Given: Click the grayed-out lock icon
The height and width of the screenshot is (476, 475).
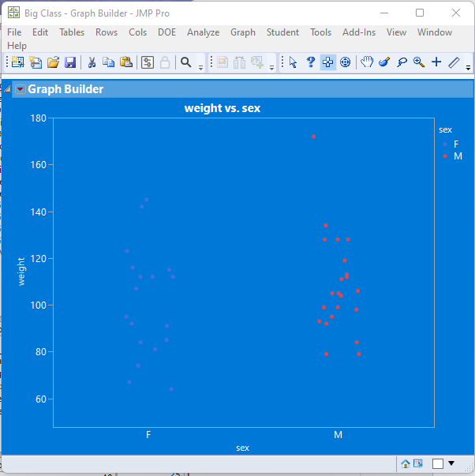Looking at the screenshot, I should (165, 62).
